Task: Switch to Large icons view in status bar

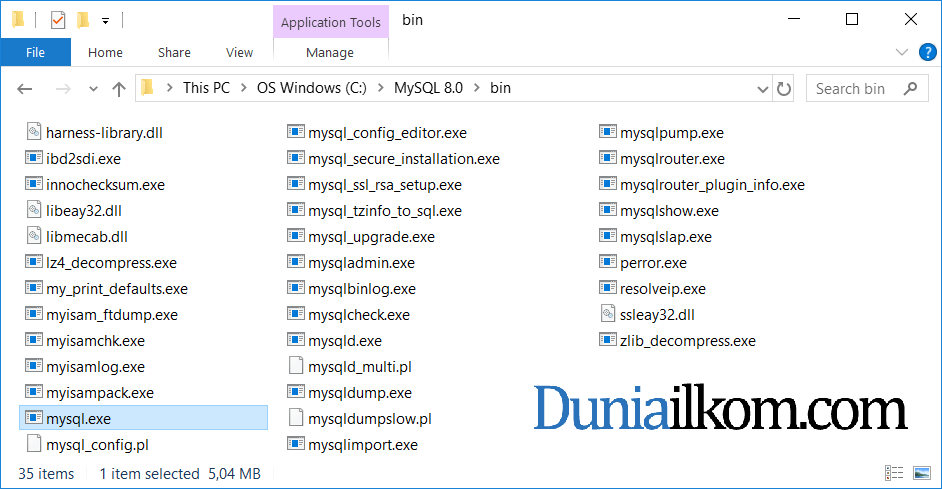Action: pyautogui.click(x=922, y=473)
